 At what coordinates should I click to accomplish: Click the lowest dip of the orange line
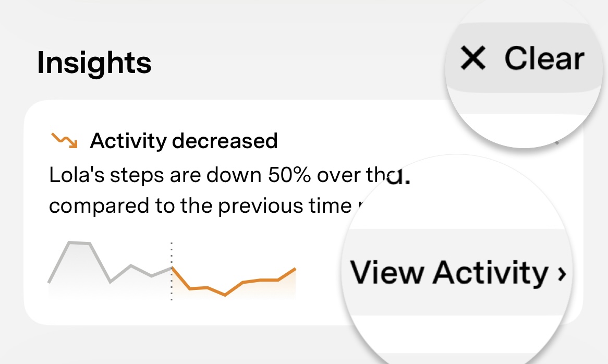click(x=225, y=295)
